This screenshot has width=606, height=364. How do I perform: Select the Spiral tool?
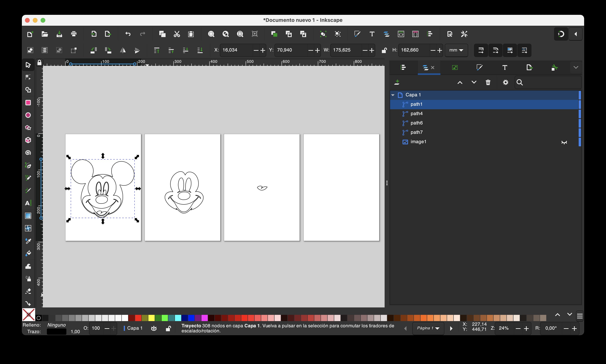coord(28,153)
